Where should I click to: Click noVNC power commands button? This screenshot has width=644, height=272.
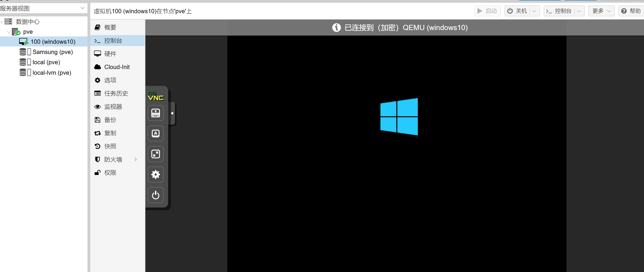pyautogui.click(x=155, y=195)
